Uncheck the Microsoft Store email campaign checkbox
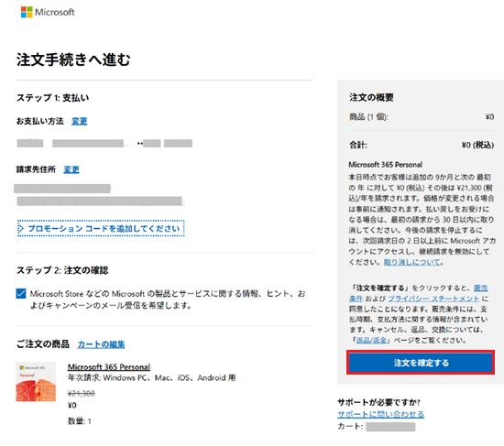This screenshot has height=446, width=504. click(21, 293)
